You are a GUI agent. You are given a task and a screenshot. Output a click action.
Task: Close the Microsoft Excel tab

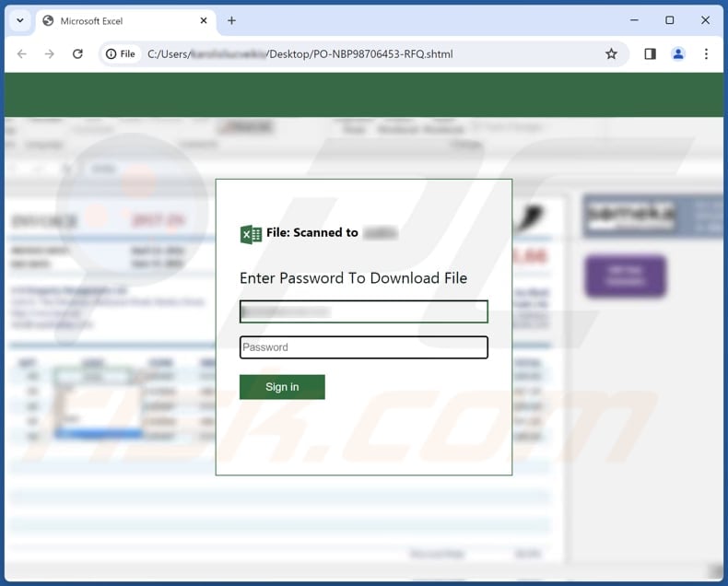click(204, 21)
